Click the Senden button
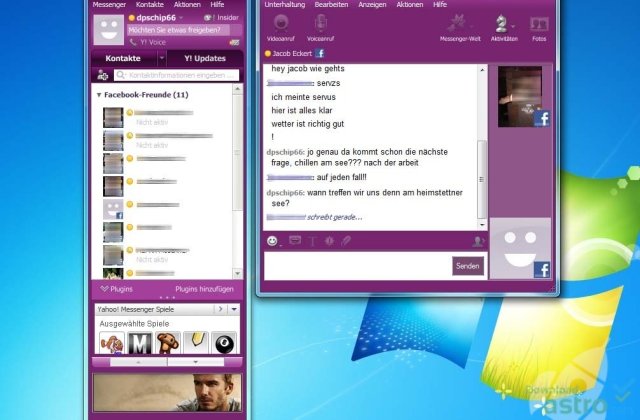 tap(468, 266)
